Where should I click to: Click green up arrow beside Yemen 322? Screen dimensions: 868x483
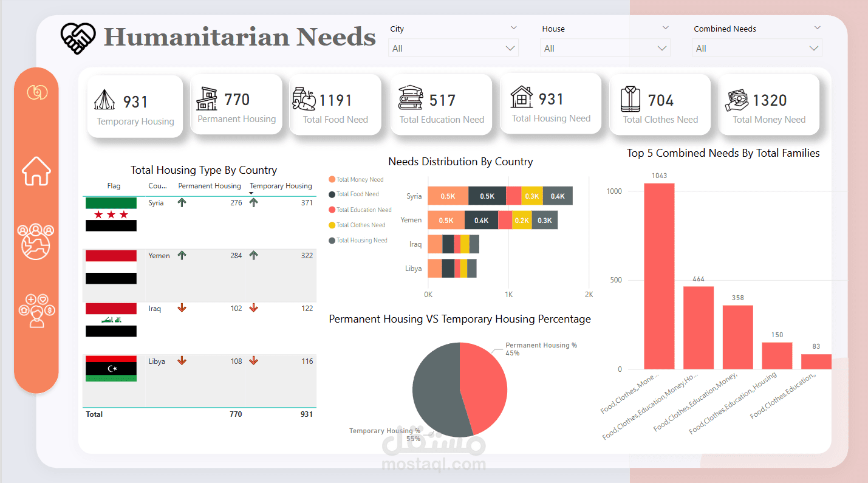254,256
